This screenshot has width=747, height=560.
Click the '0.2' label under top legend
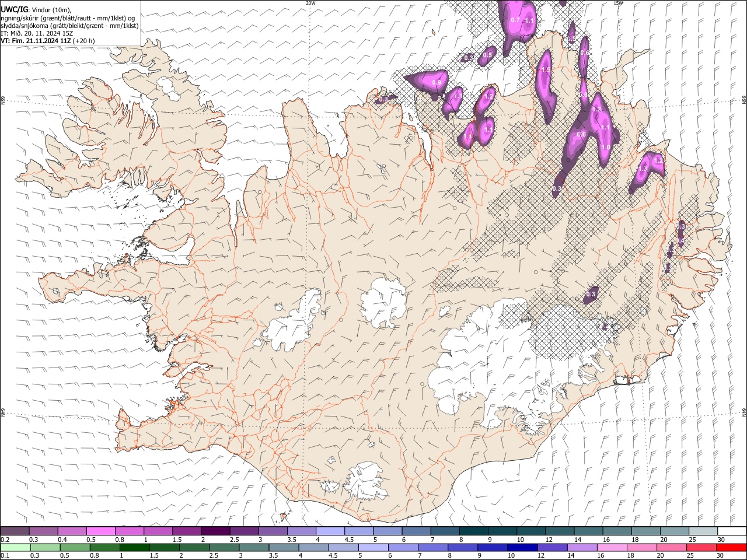5,540
